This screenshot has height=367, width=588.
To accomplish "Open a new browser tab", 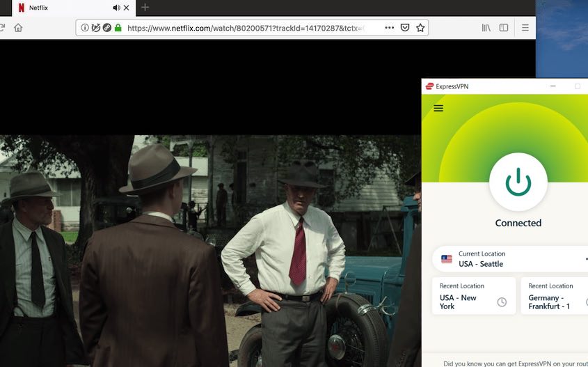I will tap(145, 8).
